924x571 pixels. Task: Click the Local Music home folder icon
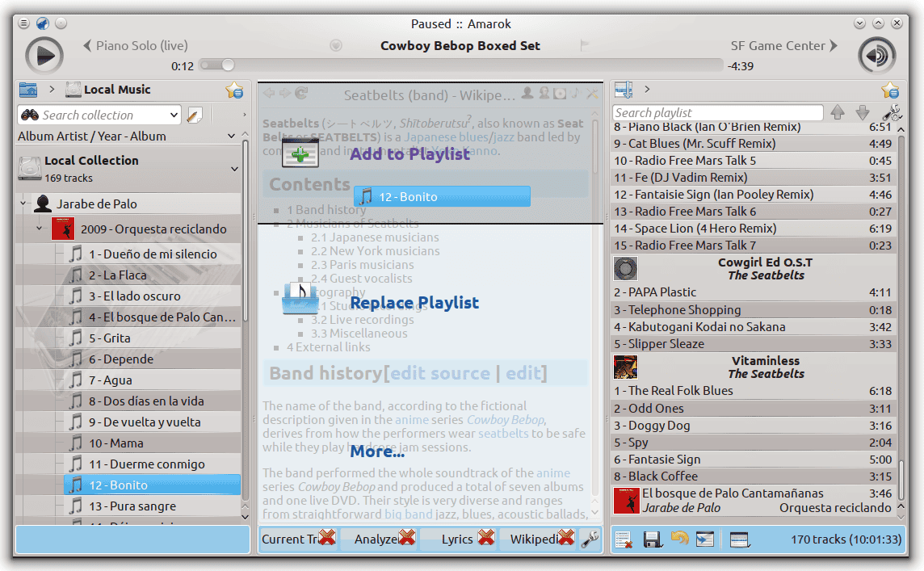point(27,90)
